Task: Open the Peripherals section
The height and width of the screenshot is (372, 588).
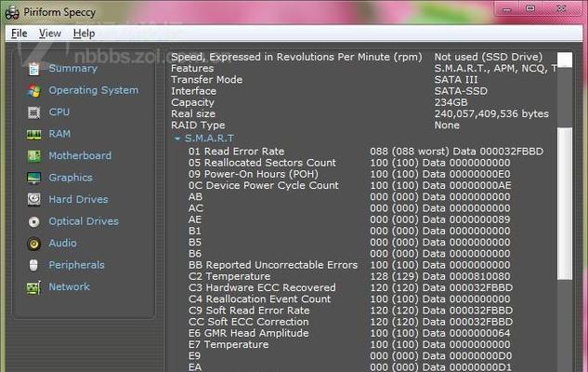Action: click(76, 265)
